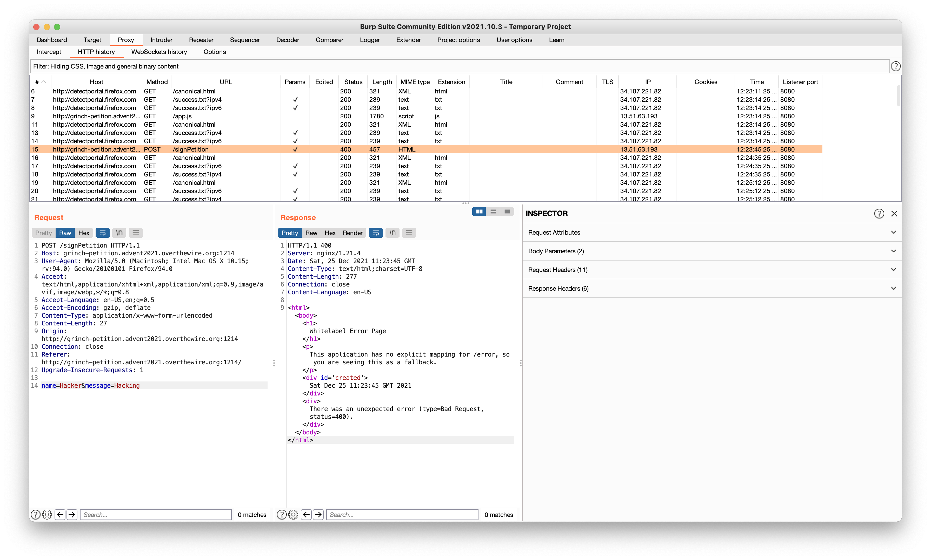Open the Request panel hamburger menu

pyautogui.click(x=136, y=233)
